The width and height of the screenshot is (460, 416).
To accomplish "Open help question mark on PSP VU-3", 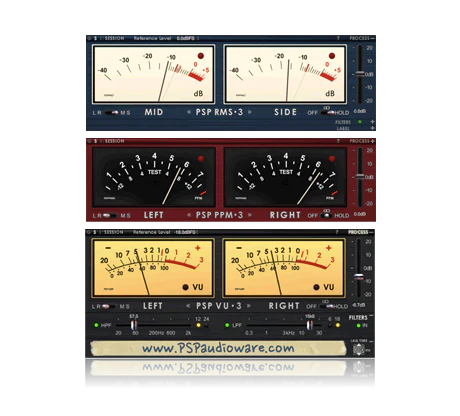I will [337, 232].
